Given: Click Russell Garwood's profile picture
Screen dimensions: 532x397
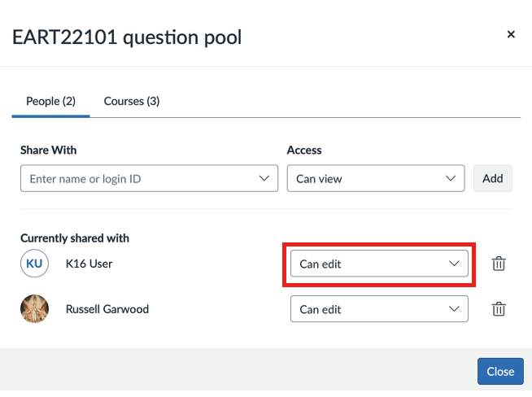Looking at the screenshot, I should point(34,309).
